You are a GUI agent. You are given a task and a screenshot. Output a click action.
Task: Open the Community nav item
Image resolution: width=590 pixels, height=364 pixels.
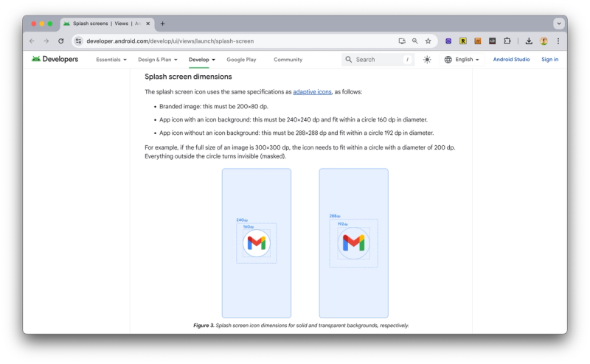coord(288,60)
